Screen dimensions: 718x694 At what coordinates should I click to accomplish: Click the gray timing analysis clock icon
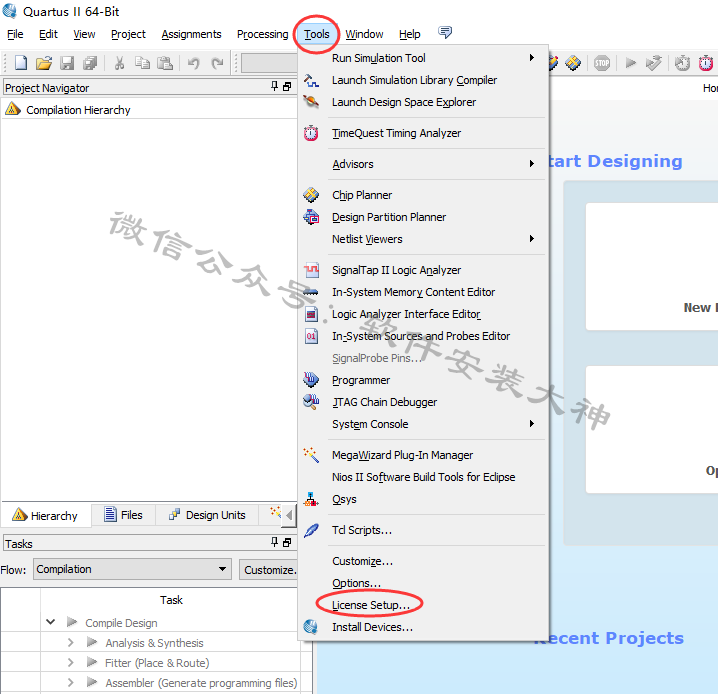click(682, 63)
